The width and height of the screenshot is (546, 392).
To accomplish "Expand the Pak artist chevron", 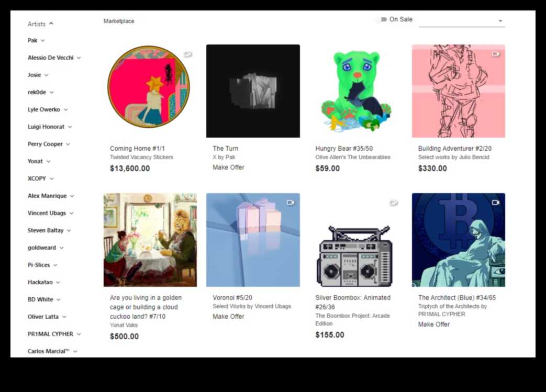I will [x=42, y=40].
